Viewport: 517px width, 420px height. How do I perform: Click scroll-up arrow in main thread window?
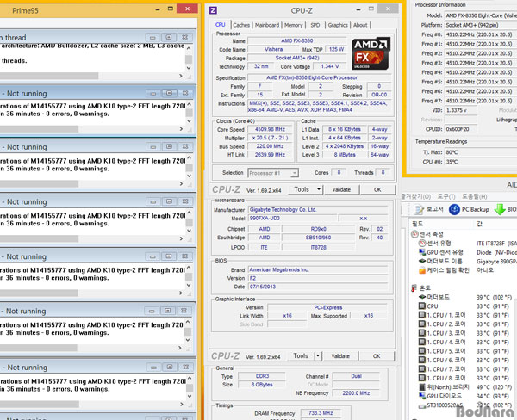pyautogui.click(x=189, y=48)
